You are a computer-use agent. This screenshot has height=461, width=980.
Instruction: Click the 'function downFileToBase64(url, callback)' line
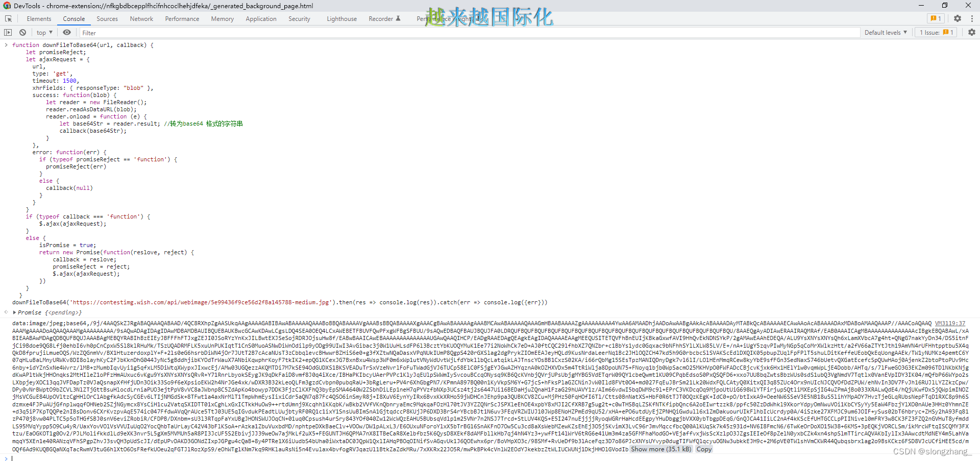point(83,45)
